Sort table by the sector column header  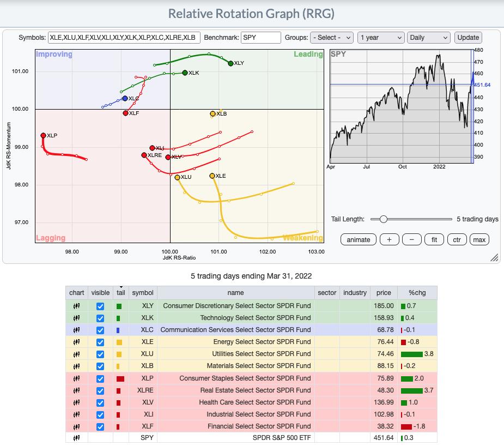coord(327,293)
